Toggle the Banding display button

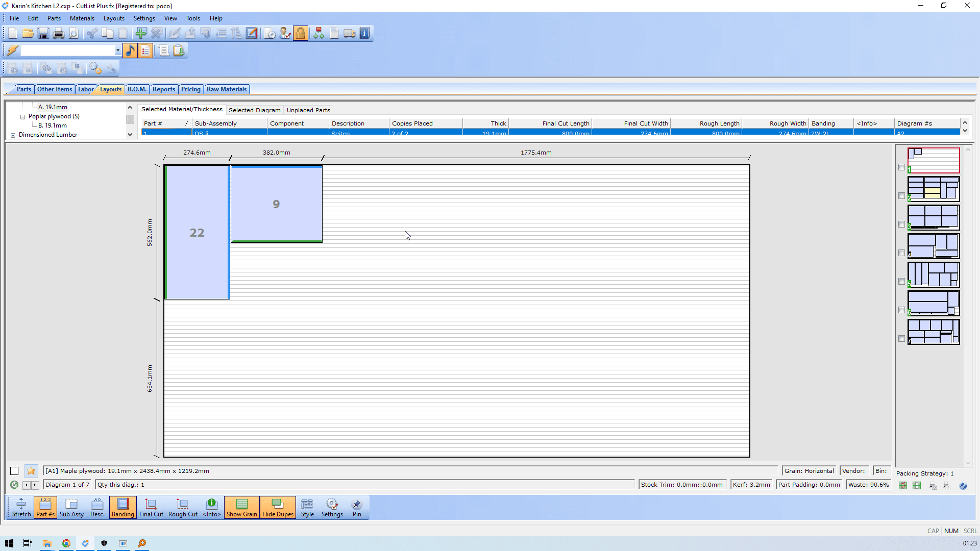(122, 508)
